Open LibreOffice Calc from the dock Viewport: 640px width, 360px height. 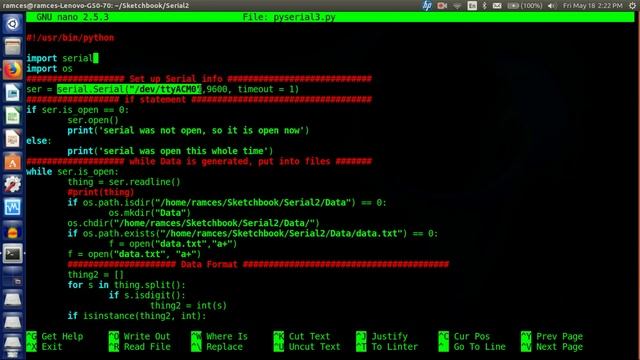click(x=13, y=116)
